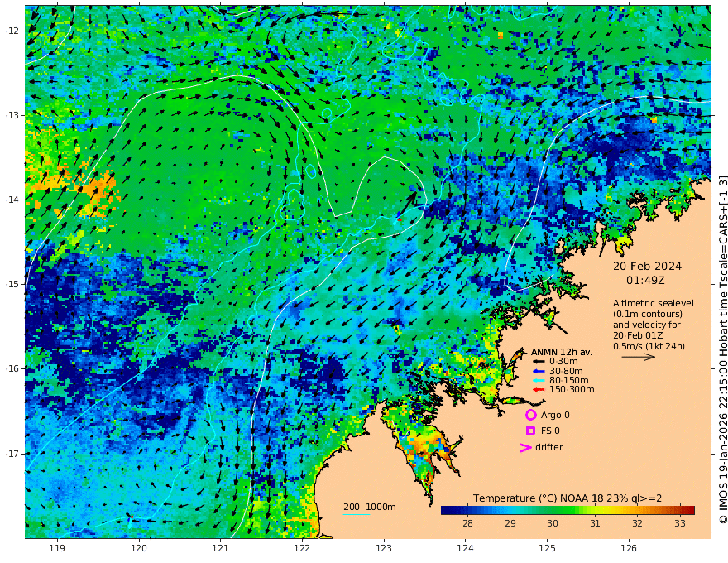The height and width of the screenshot is (563, 728).
Task: Click the magenta drifter arrowhead symbol
Action: coord(525,447)
